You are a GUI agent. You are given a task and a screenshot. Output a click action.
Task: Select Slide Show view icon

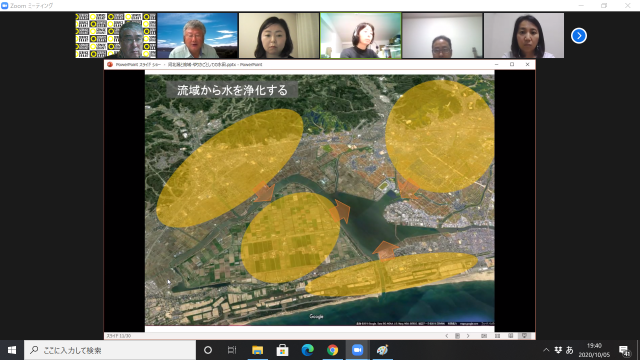524,336
